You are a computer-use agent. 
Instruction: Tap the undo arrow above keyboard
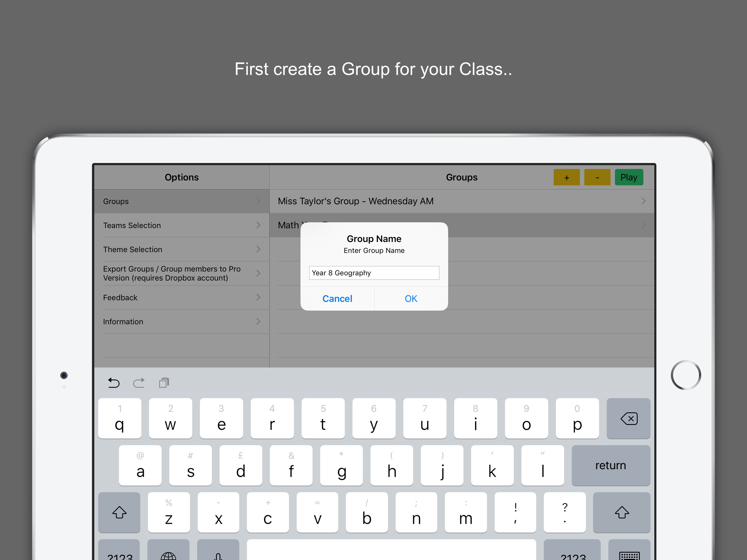[x=114, y=383]
